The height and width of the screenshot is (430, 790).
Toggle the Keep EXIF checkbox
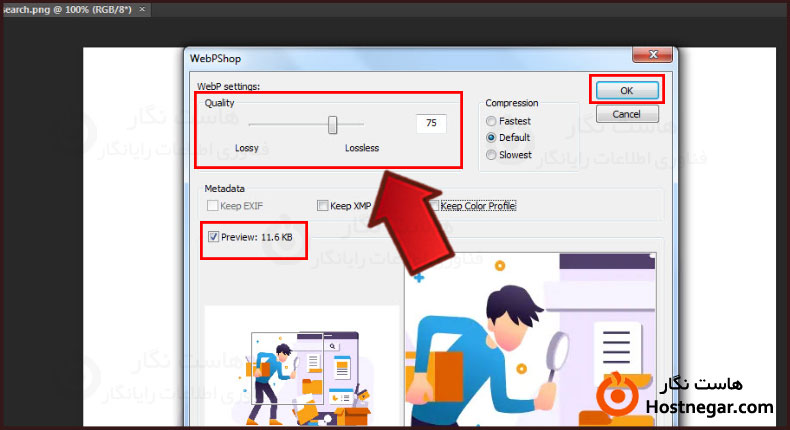(212, 206)
